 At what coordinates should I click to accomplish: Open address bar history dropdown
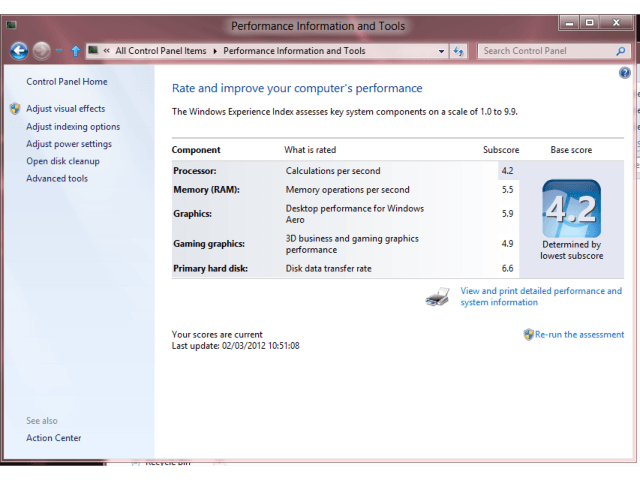click(x=441, y=51)
